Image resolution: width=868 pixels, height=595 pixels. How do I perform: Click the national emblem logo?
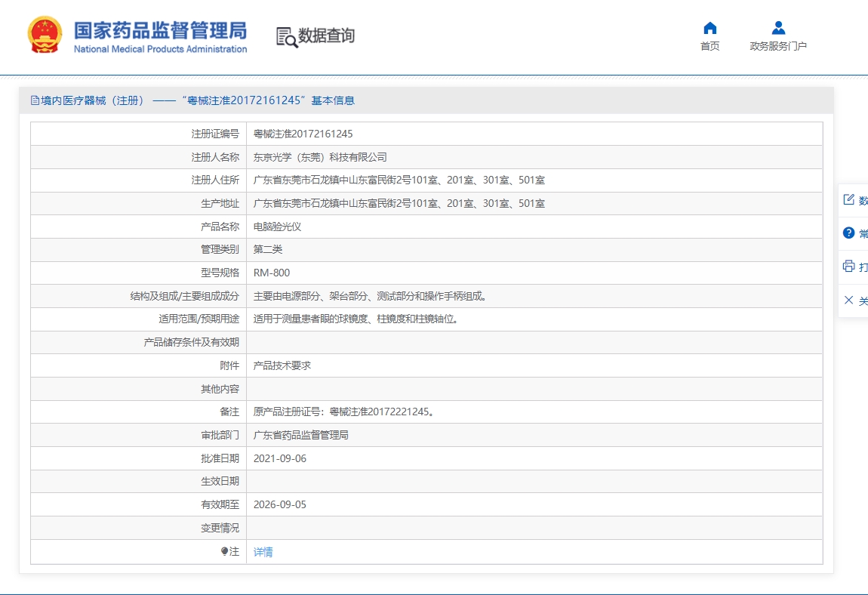click(x=45, y=34)
